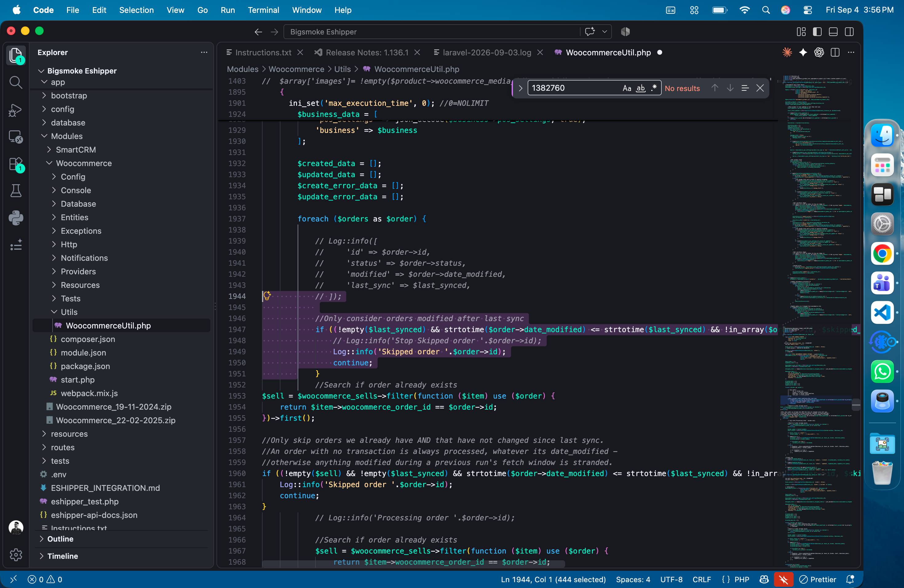The image size is (904, 588).
Task: Open the Python sidebar view
Action: coord(16,218)
